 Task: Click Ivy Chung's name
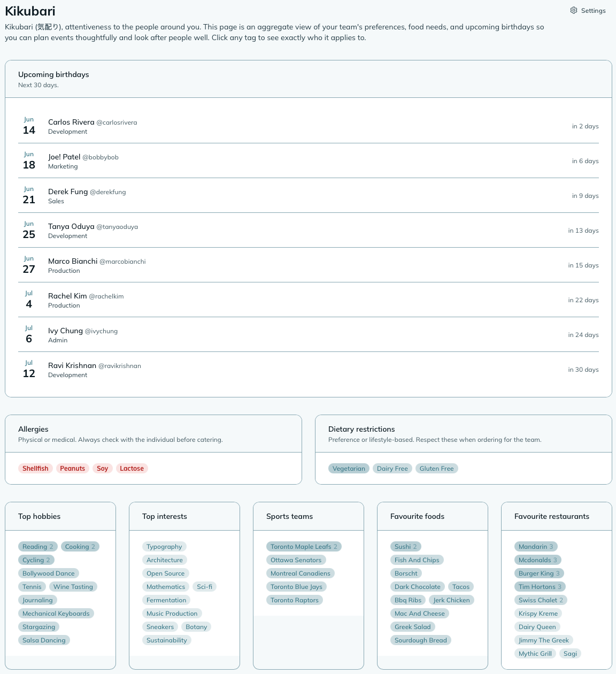65,331
